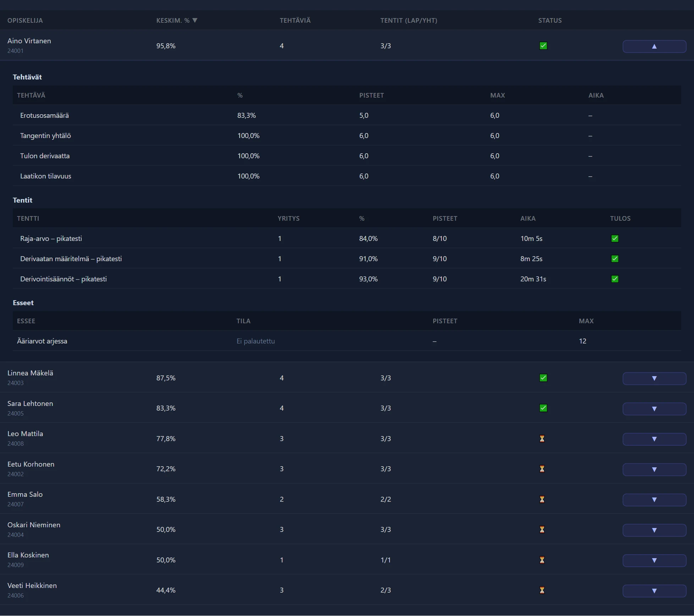Screen dimensions: 694x616
Task: Select the Tulon derivaatta task row
Action: [x=347, y=156]
